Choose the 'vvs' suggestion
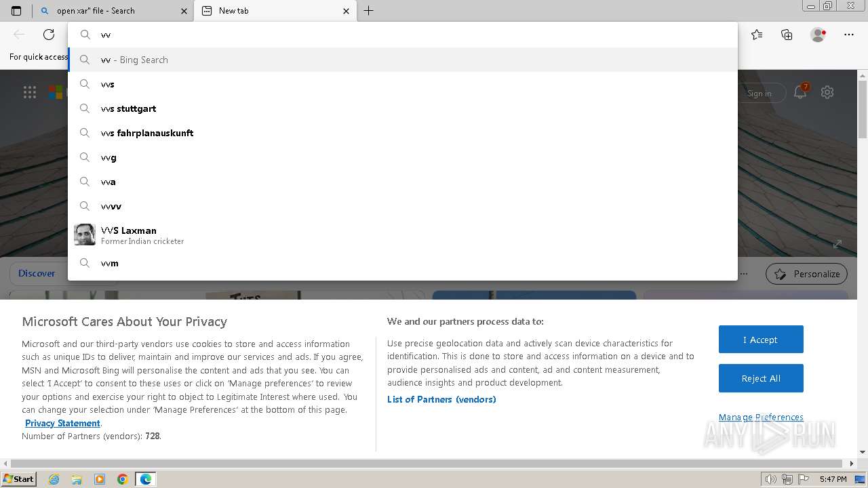The height and width of the screenshot is (488, 868). pos(403,84)
